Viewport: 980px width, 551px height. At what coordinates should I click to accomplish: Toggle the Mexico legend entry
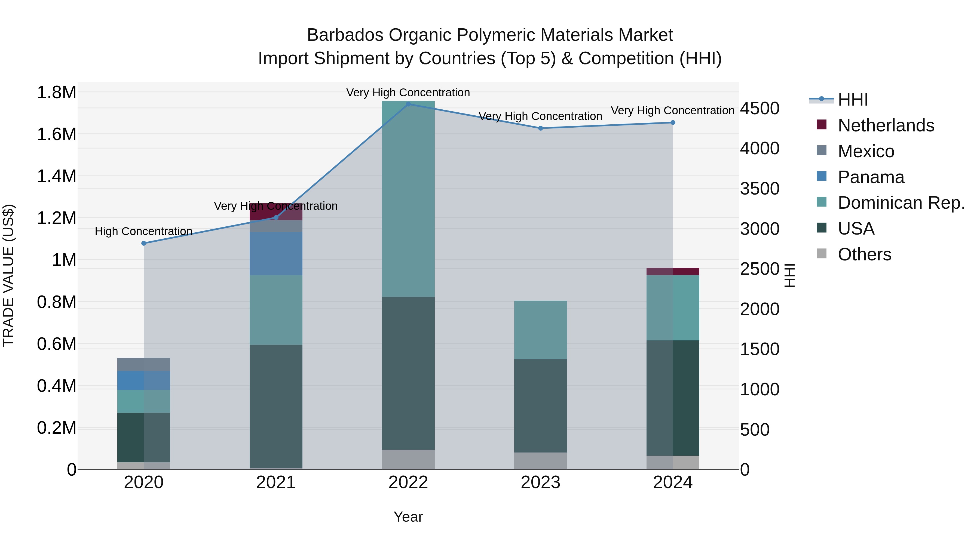(855, 151)
